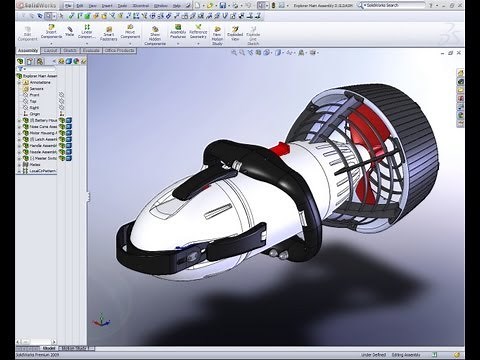This screenshot has height=360, width=480.
Task: Toggle Right plane hide/show in display pane
Action: point(61,108)
